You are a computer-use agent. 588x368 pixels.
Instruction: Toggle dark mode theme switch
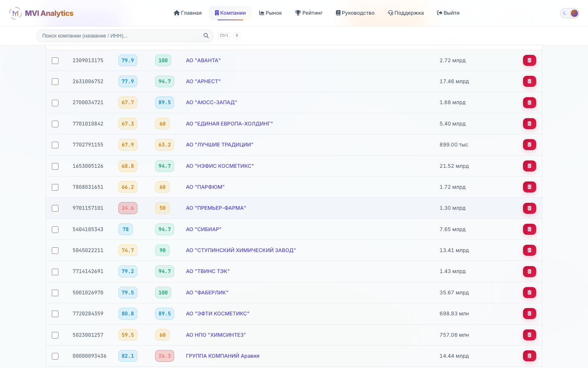pyautogui.click(x=570, y=13)
